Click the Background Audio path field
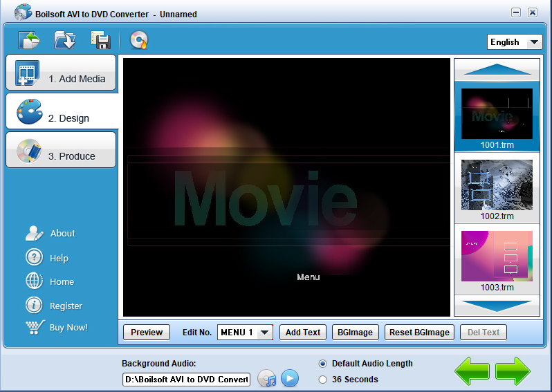552x392 pixels. (x=186, y=380)
